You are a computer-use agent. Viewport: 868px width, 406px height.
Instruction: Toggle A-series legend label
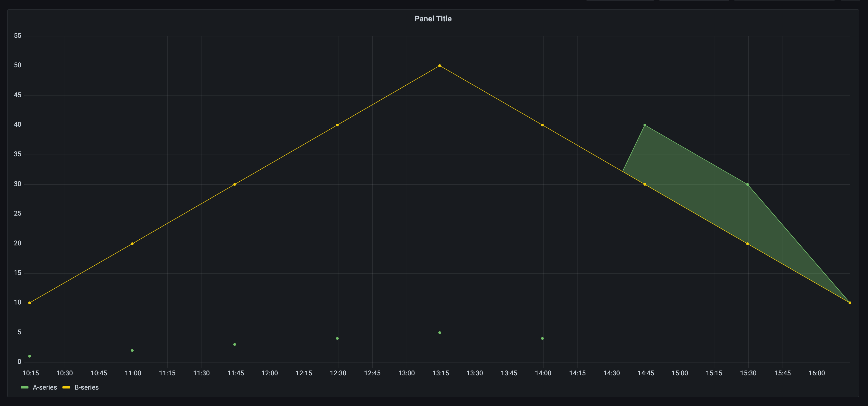pos(45,387)
